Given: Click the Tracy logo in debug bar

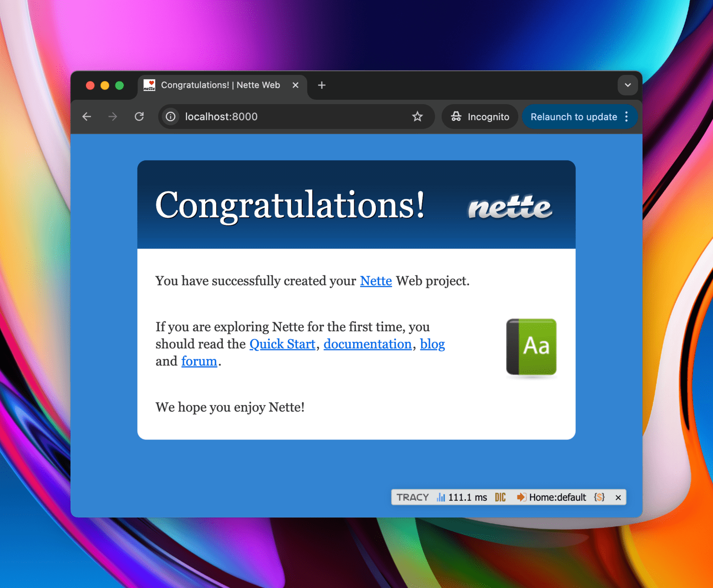Looking at the screenshot, I should coord(412,497).
